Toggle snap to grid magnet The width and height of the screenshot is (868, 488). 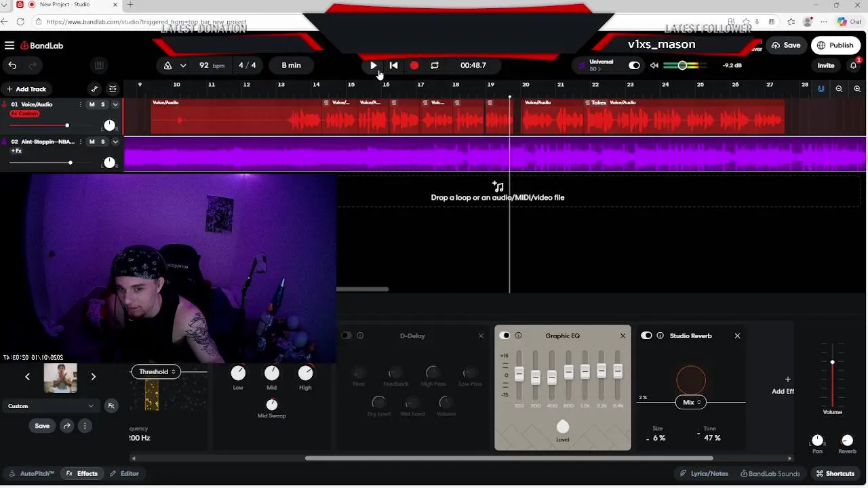coord(821,89)
